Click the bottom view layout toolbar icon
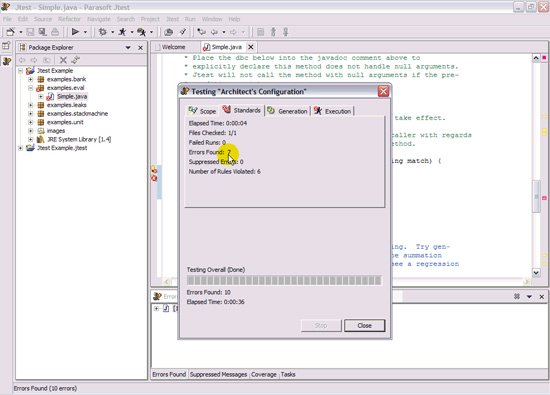 click(x=517, y=296)
